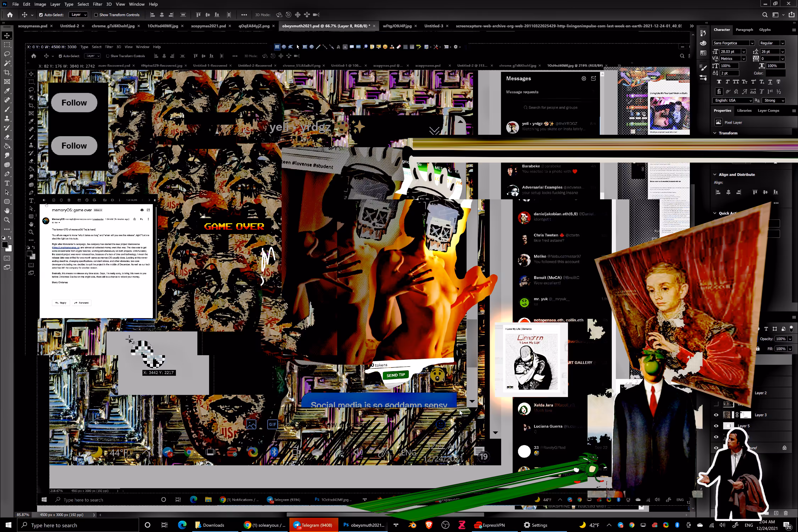Pick the Magic Wand tool in main Tools panel
The height and width of the screenshot is (532, 798).
pyautogui.click(x=7, y=63)
